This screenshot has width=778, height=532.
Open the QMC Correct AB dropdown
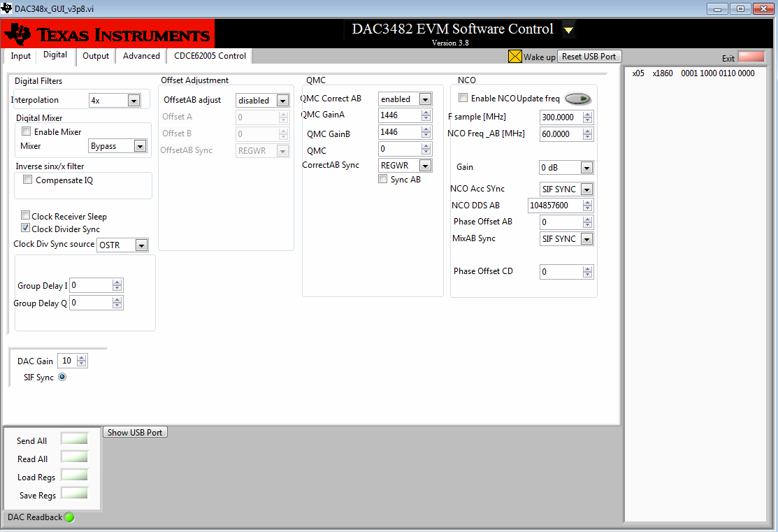click(x=425, y=99)
